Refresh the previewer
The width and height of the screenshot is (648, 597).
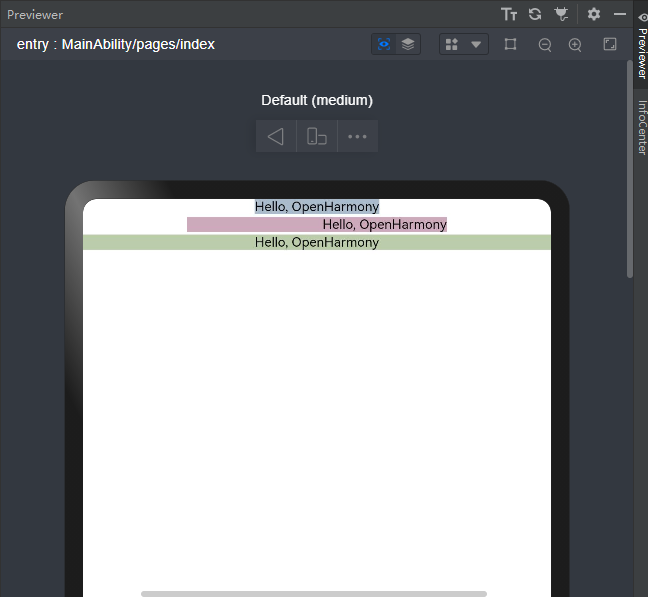point(535,14)
